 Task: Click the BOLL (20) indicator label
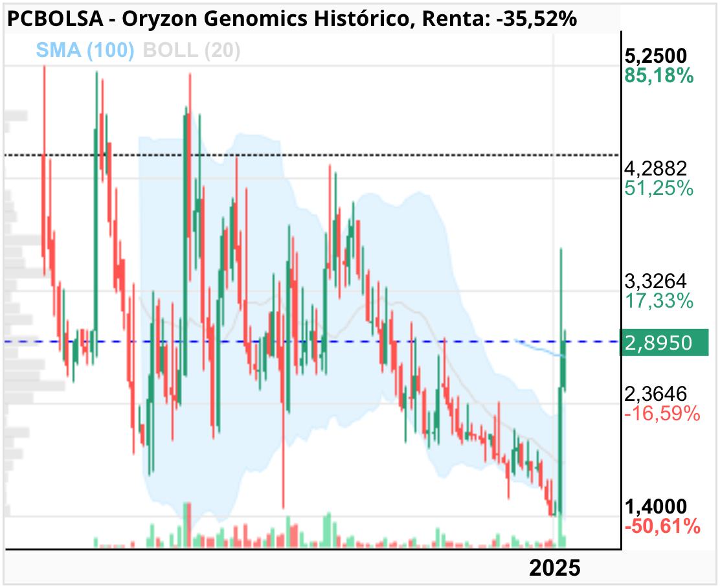[x=192, y=50]
